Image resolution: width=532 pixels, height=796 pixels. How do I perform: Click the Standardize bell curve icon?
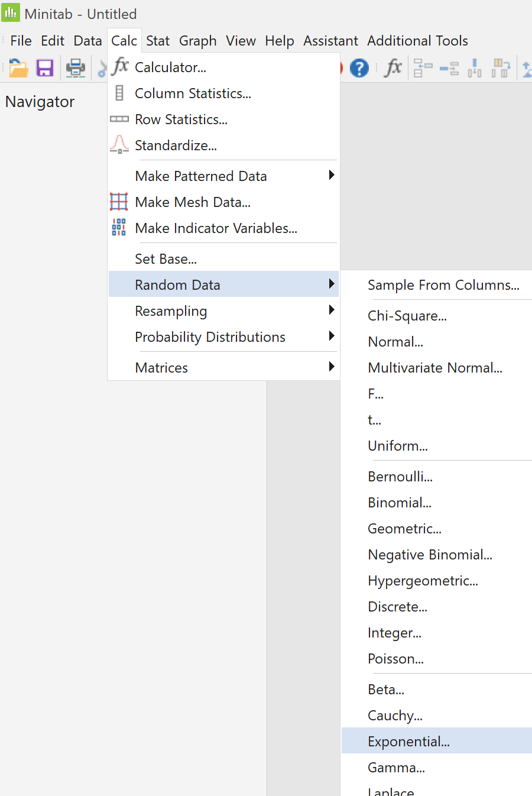(119, 144)
